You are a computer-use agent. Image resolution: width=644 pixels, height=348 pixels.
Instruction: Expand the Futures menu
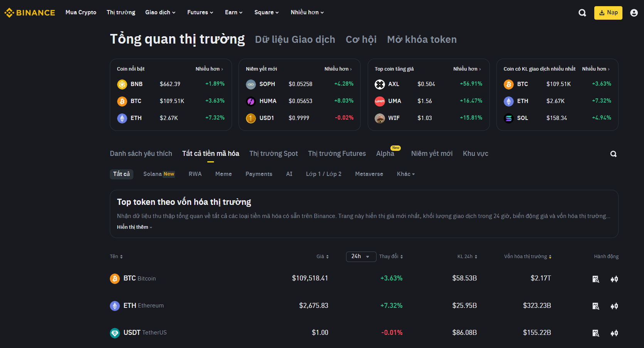200,12
